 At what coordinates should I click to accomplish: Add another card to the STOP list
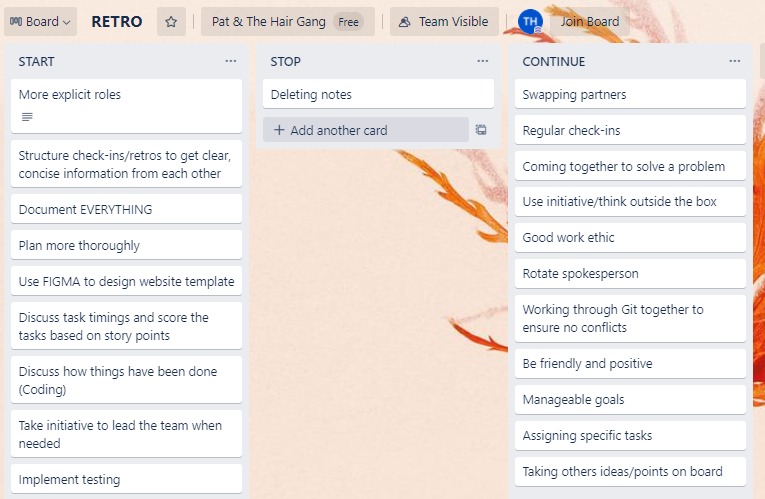366,130
